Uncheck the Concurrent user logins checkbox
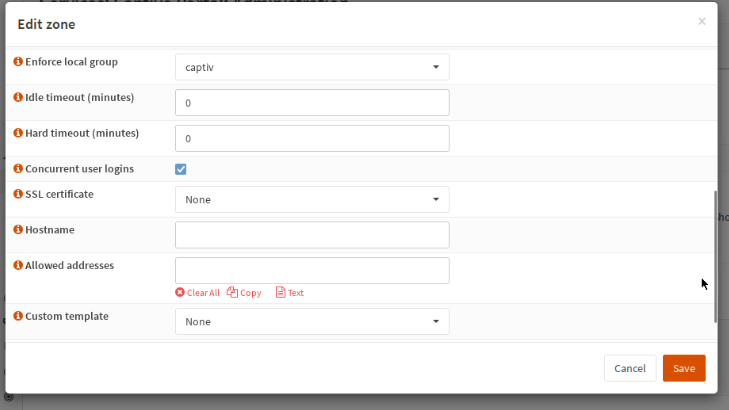Image resolution: width=729 pixels, height=410 pixels. [181, 169]
